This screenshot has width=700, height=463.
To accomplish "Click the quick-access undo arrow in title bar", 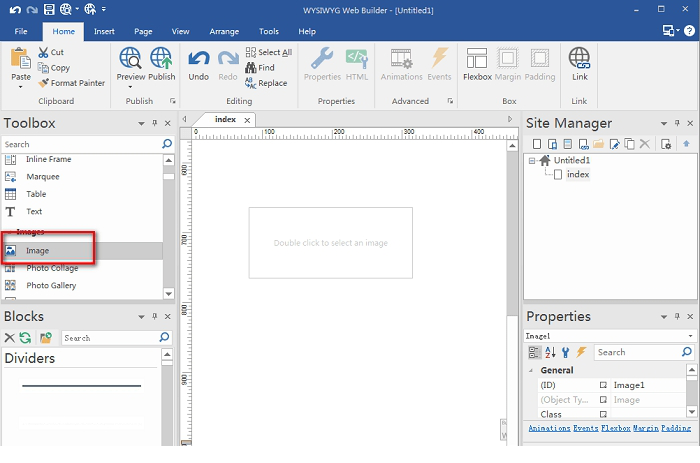I will coord(15,9).
